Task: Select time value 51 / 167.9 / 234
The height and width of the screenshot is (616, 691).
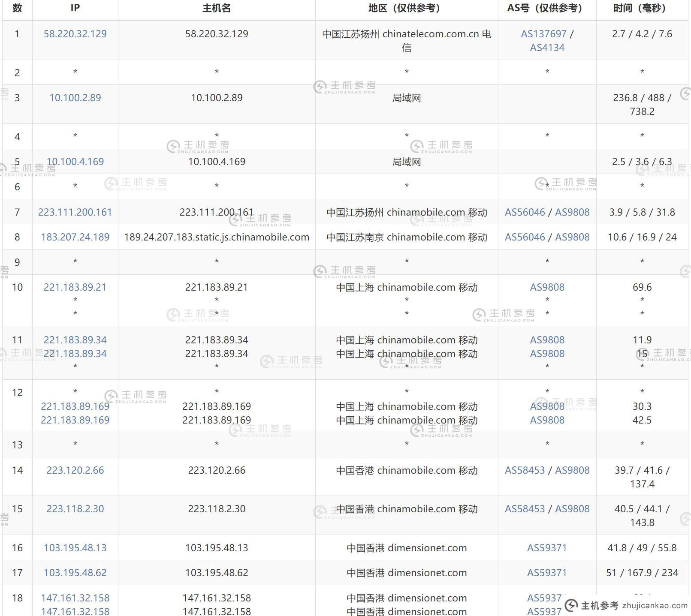Action: tap(642, 573)
